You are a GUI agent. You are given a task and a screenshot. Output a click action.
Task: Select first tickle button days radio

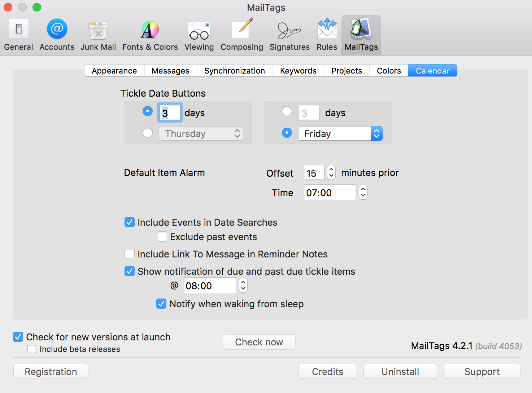tap(148, 111)
